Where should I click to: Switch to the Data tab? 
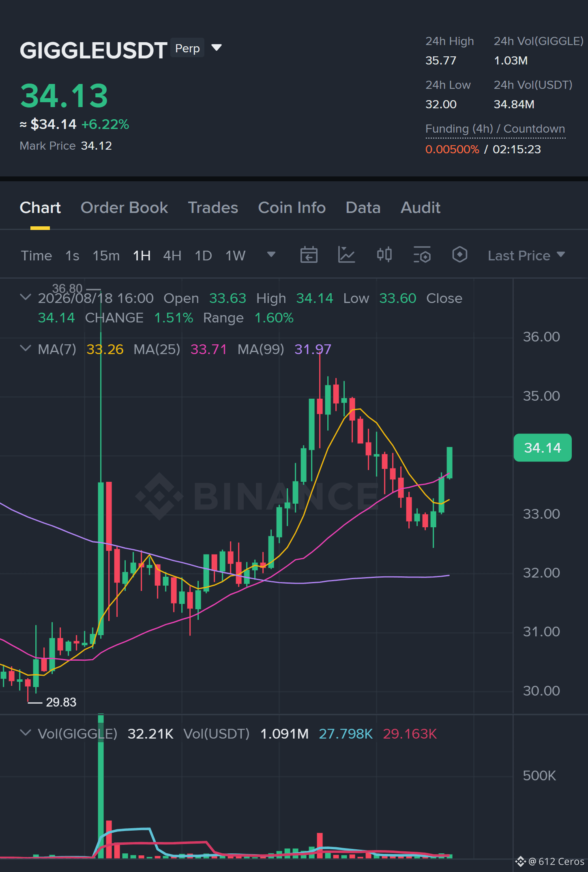pos(363,208)
